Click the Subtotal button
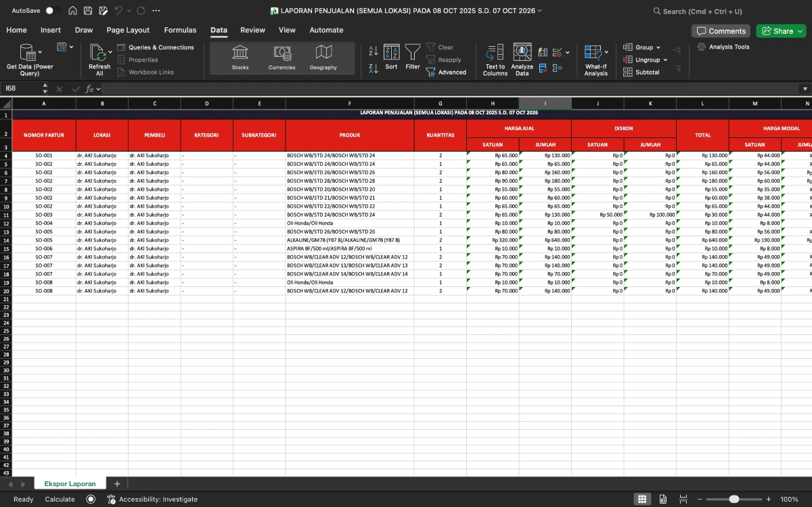The height and width of the screenshot is (507, 812). pyautogui.click(x=641, y=72)
